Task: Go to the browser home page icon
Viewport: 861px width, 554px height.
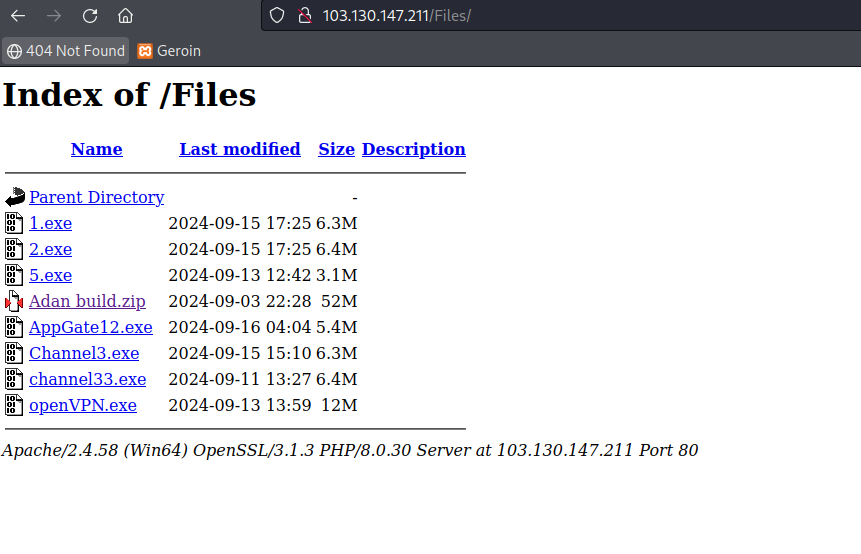Action: pos(125,16)
